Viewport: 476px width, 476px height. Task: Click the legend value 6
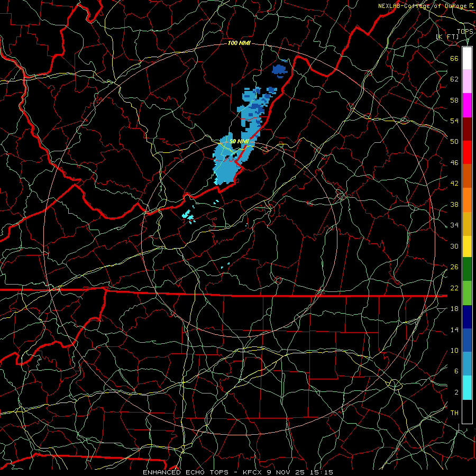tap(456, 371)
